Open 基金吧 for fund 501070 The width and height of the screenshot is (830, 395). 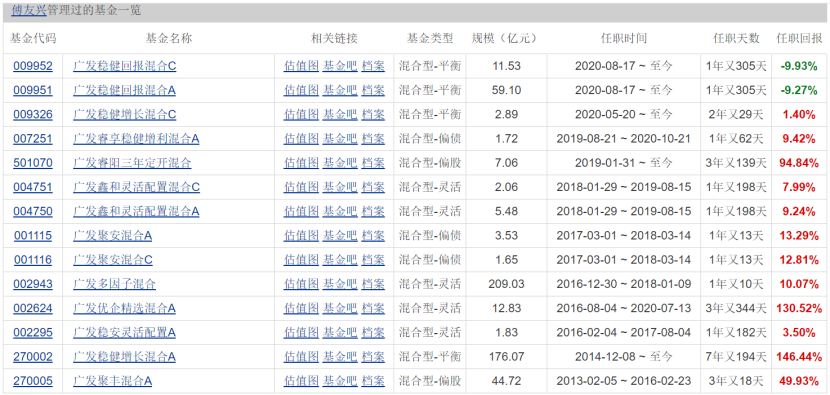pyautogui.click(x=340, y=163)
